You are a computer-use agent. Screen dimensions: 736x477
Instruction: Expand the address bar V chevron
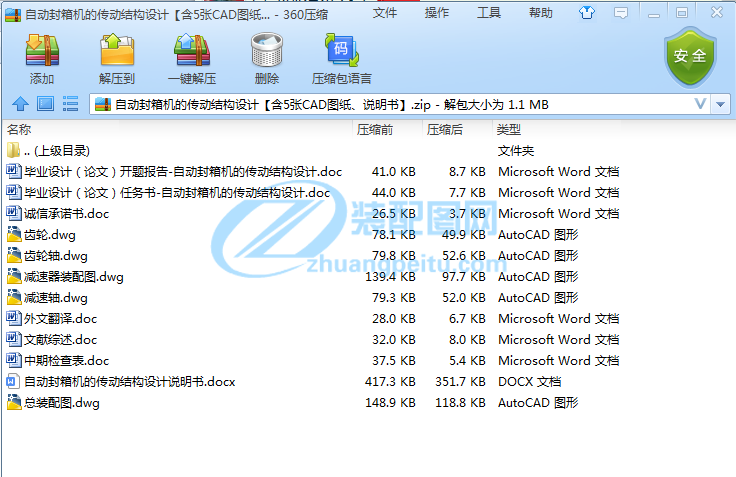(x=700, y=104)
